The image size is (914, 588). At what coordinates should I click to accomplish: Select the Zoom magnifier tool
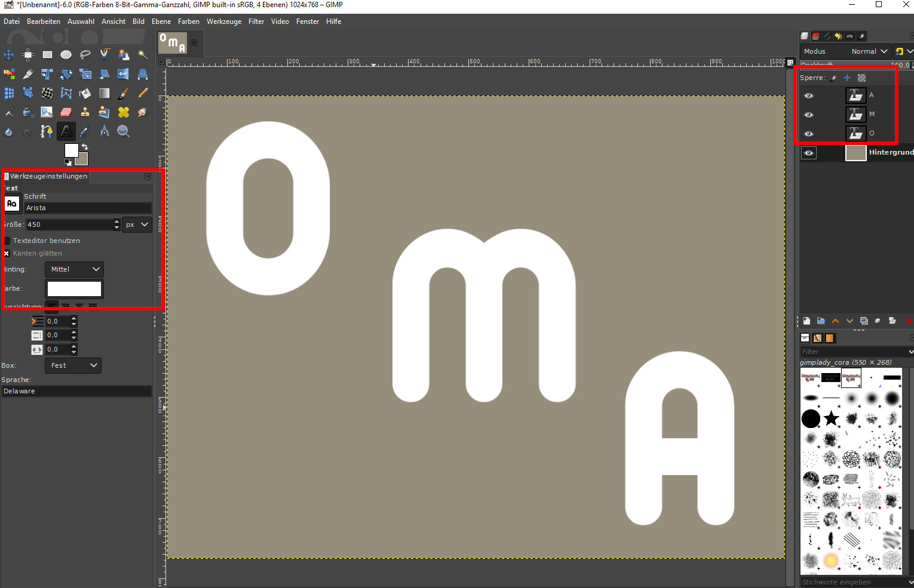pos(124,131)
